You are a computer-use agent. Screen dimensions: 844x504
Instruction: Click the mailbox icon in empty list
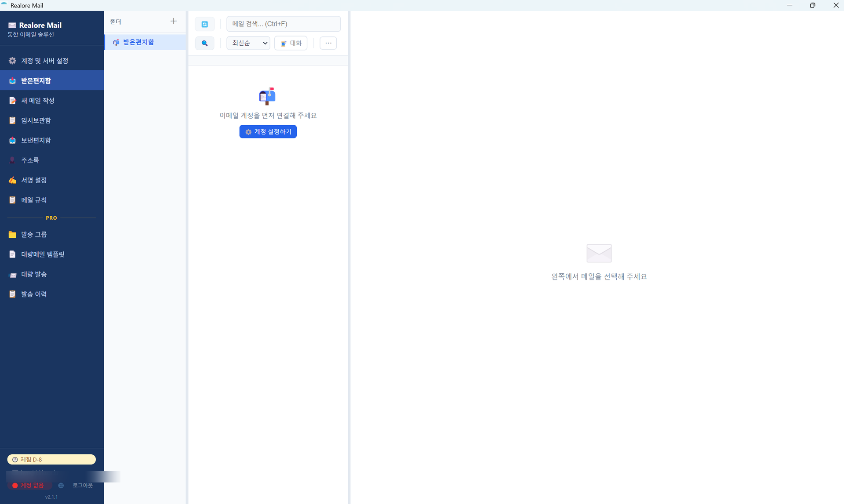pyautogui.click(x=267, y=96)
